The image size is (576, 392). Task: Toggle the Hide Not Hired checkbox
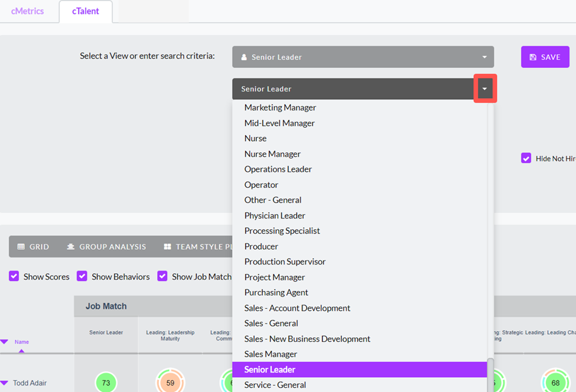[526, 158]
